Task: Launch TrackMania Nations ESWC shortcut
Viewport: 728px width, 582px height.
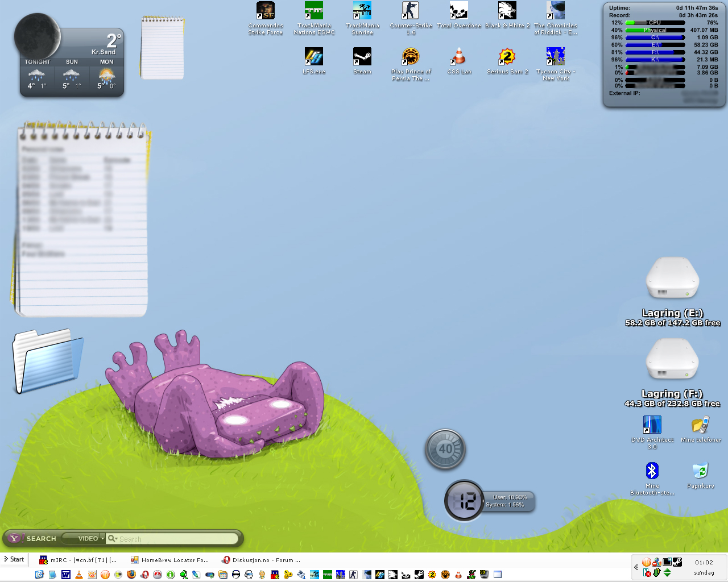Action: 314,18
